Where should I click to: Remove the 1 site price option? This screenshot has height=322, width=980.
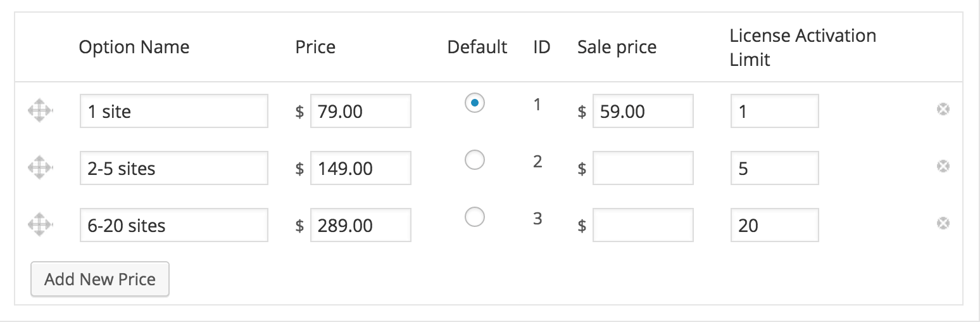coord(943,110)
